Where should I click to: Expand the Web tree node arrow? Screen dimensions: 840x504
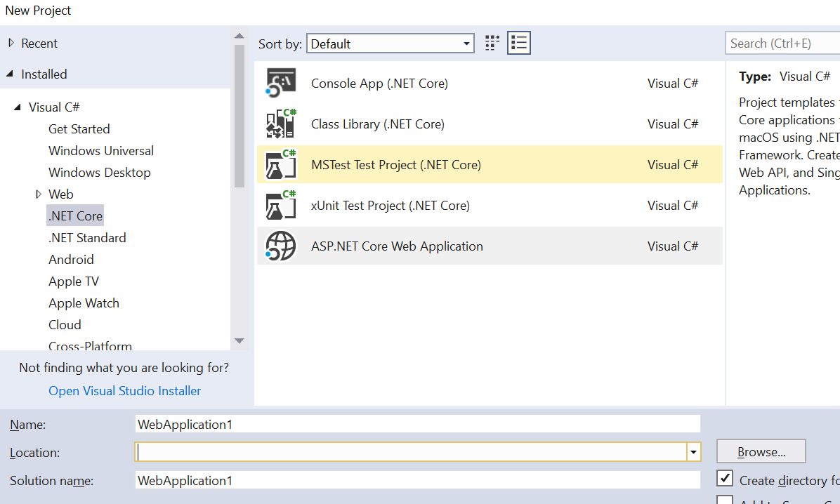[x=38, y=194]
